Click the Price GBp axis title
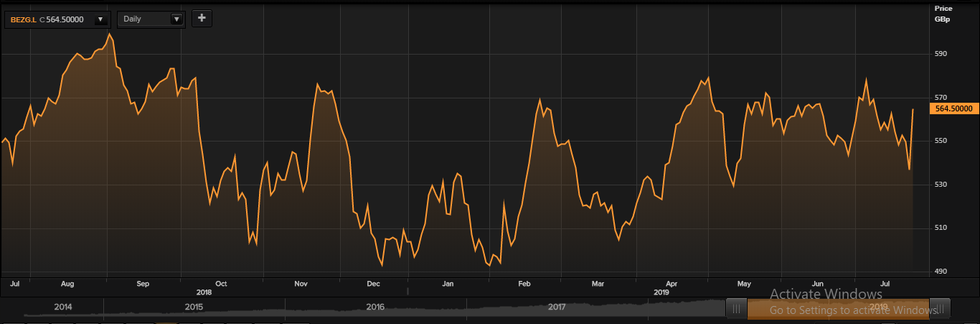980x324 pixels. coord(942,14)
